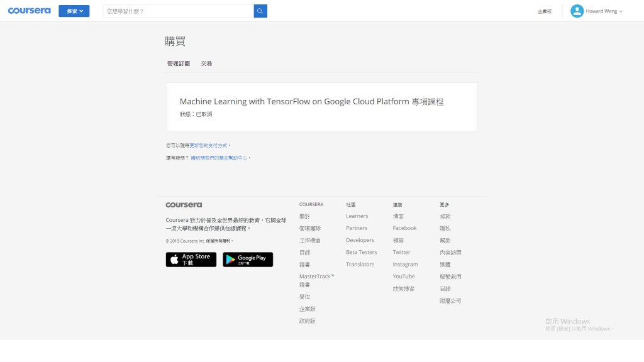This screenshot has width=644, height=362.
Task: Open the footer 管理團隊 link
Action: pos(309,228)
